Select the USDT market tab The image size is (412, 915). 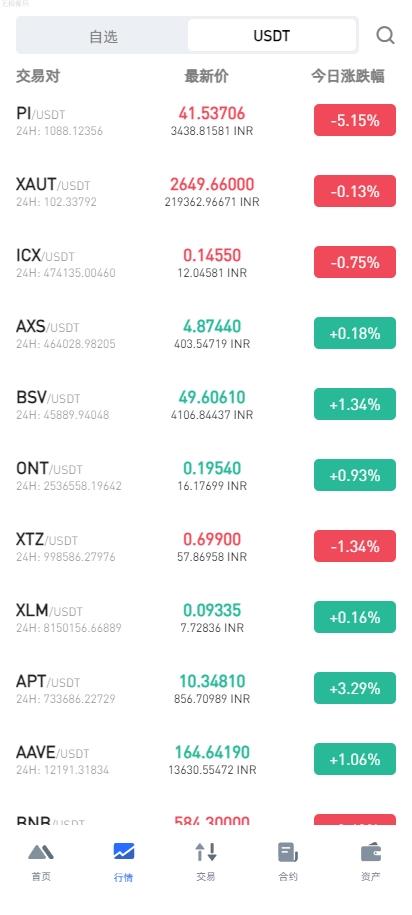[x=272, y=36]
